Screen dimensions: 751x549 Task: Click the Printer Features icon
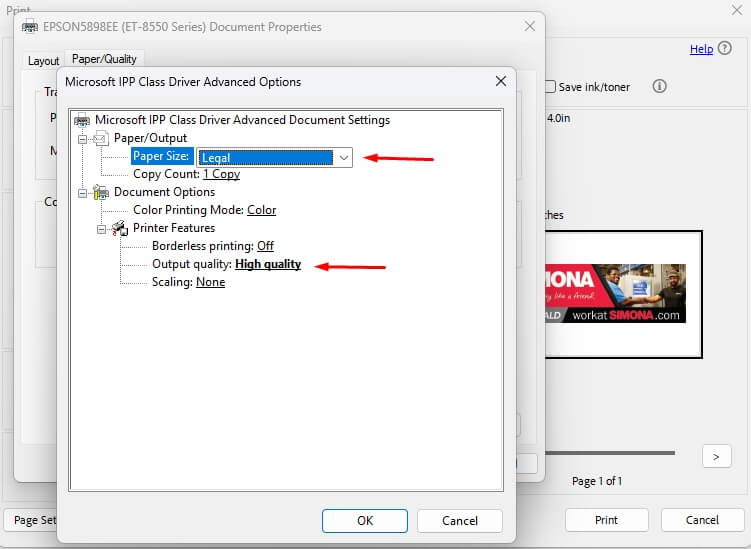click(x=120, y=228)
